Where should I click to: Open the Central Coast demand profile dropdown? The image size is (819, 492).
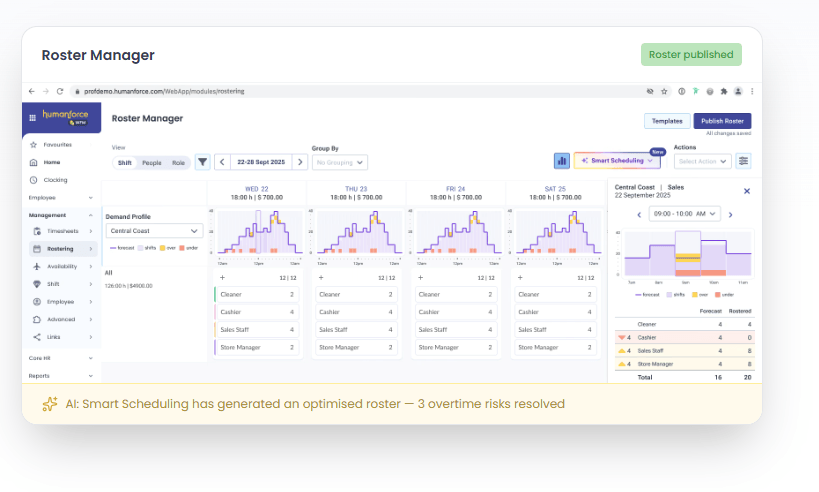(154, 231)
